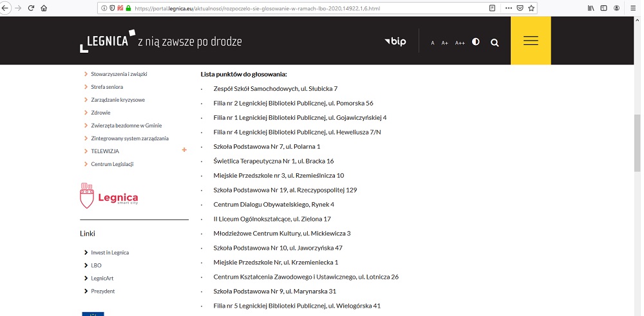Click the browser forward arrow button
644x316 pixels.
pos(17,8)
